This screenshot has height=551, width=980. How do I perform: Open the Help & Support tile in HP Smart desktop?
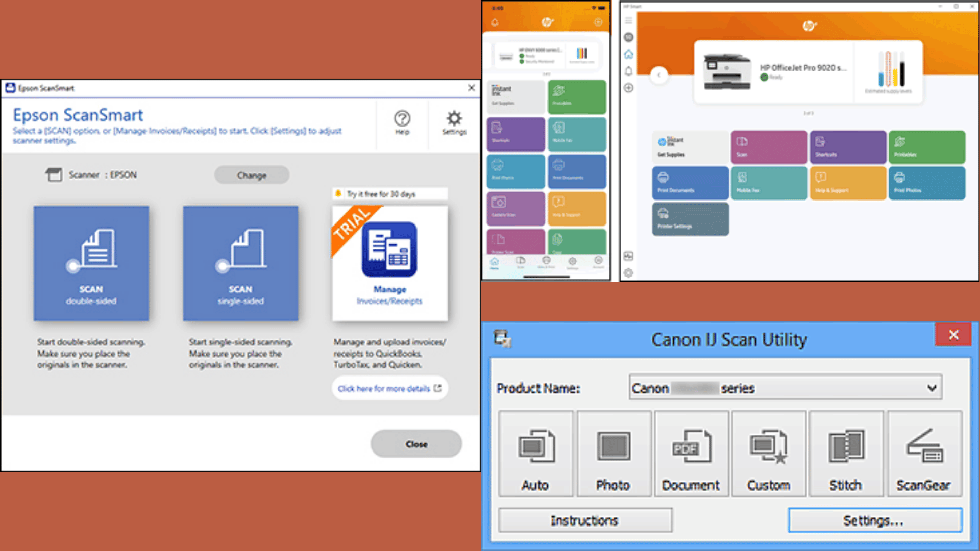pos(848,183)
